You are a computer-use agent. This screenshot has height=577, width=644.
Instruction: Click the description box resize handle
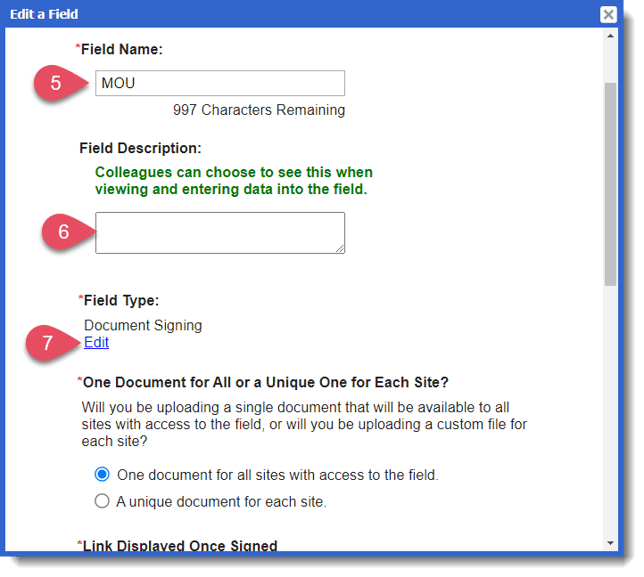[340, 249]
